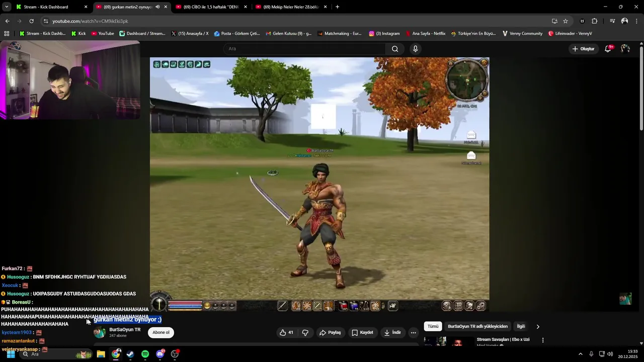Open the clock showing 15:33

click(x=628, y=354)
